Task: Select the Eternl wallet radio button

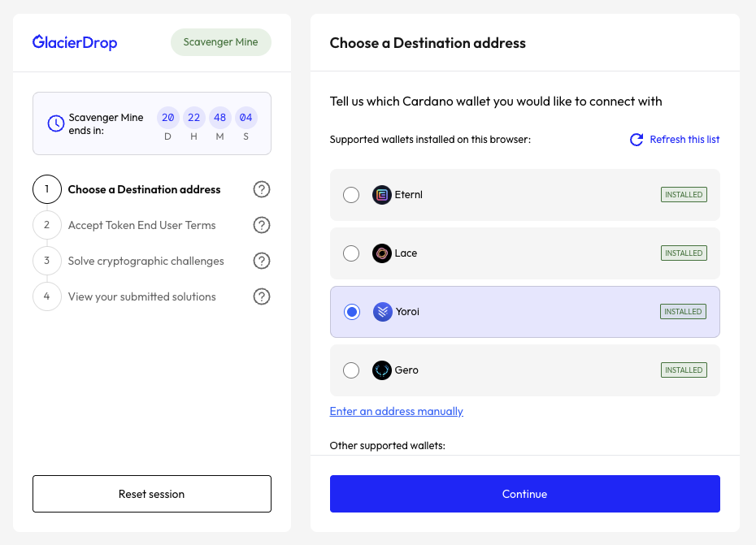Action: click(351, 195)
